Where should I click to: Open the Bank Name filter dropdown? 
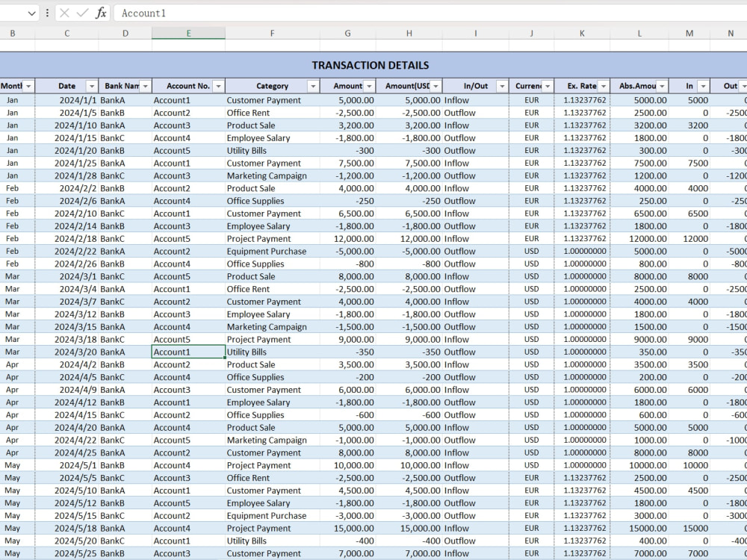point(146,86)
